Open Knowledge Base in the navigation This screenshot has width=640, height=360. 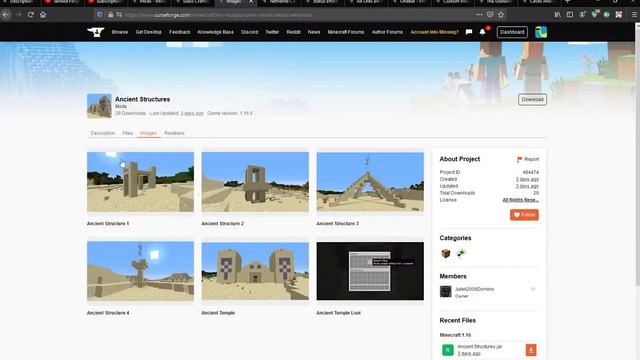(216, 32)
